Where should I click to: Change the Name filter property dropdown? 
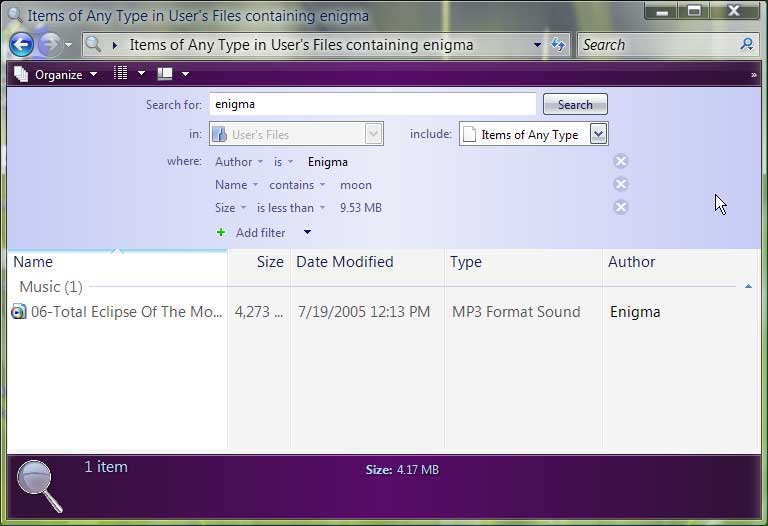pos(236,185)
